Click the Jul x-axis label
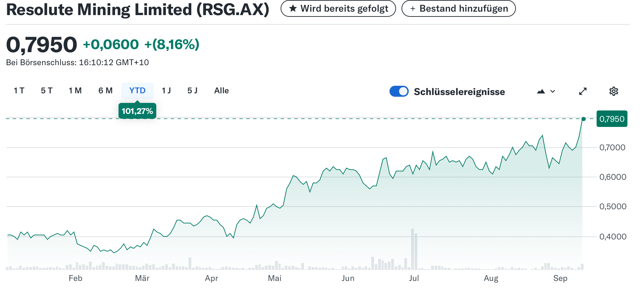This screenshot has height=295, width=644. click(414, 278)
